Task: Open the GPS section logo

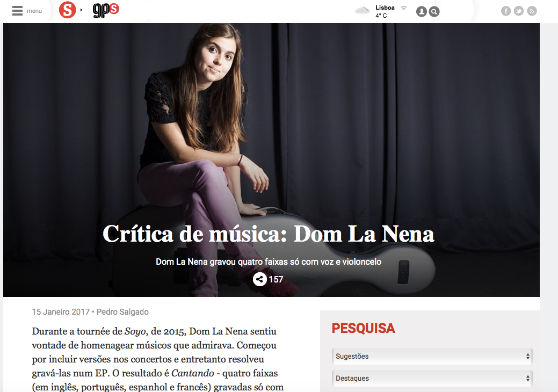Action: point(106,10)
